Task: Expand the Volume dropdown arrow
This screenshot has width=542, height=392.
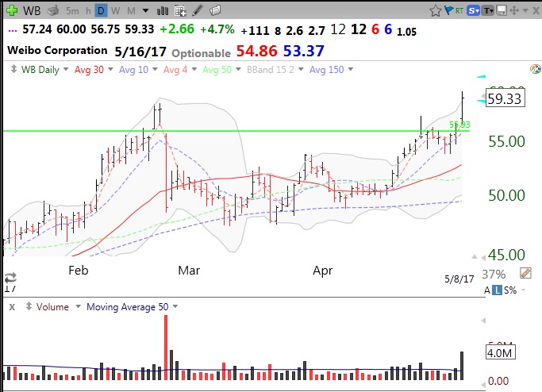Action: 78,306
